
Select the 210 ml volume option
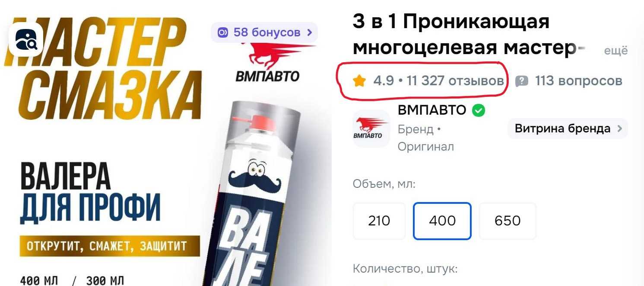[x=379, y=221]
